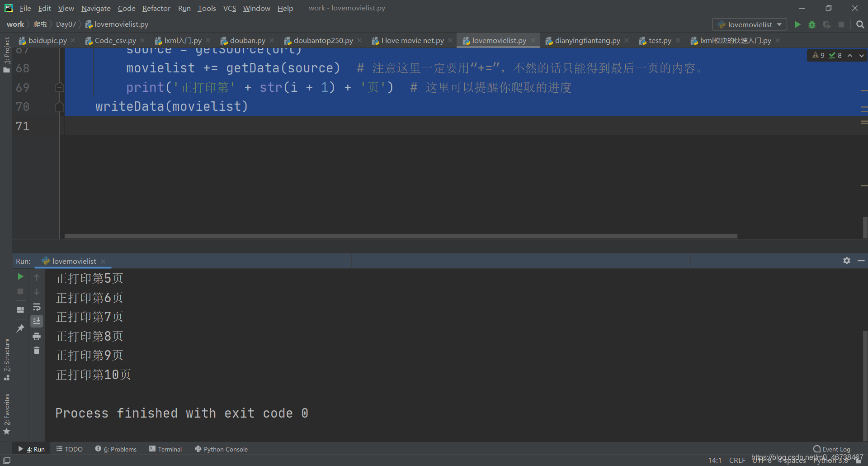Hide the Run tool window
The width and height of the screenshot is (868, 466).
tap(861, 261)
